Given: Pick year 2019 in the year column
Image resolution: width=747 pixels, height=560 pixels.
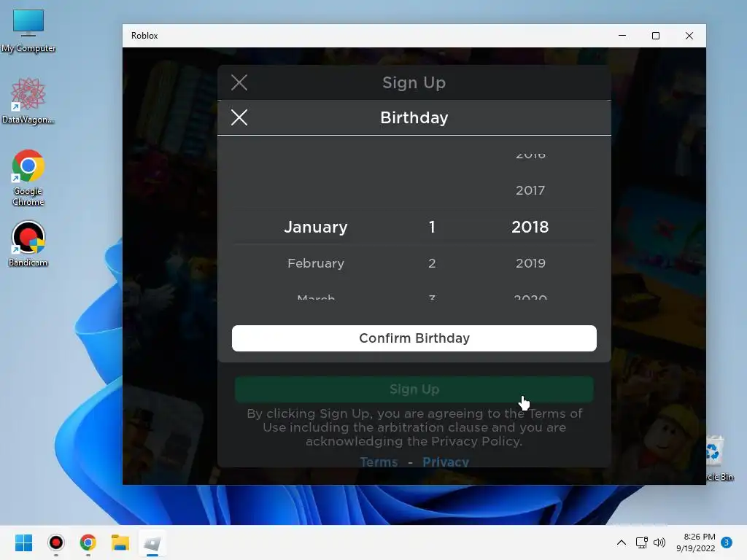Looking at the screenshot, I should [x=530, y=263].
